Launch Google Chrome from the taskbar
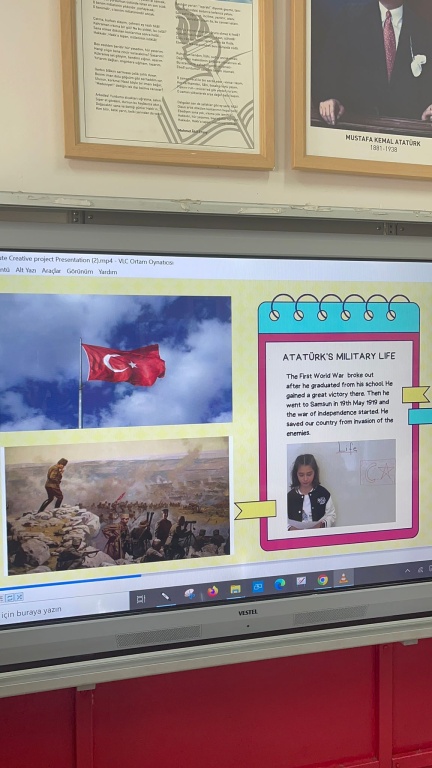 tap(322, 580)
